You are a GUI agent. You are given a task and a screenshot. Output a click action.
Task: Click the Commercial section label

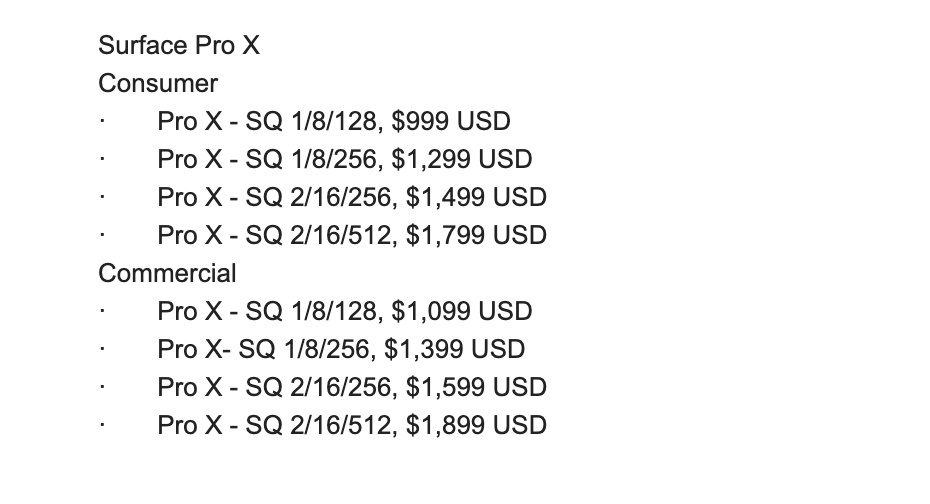(167, 273)
